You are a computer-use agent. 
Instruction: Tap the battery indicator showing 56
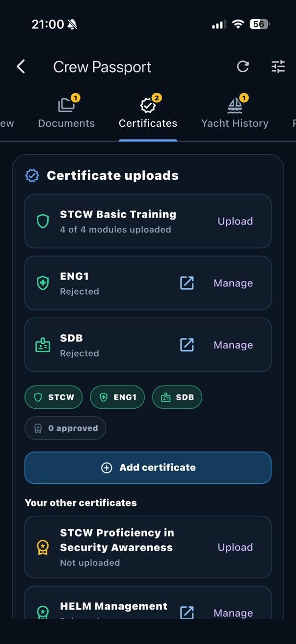[259, 24]
